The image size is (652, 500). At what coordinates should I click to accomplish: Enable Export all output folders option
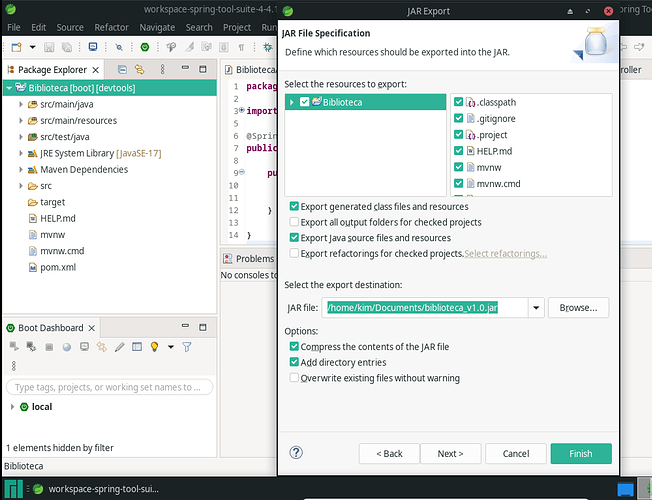[294, 222]
